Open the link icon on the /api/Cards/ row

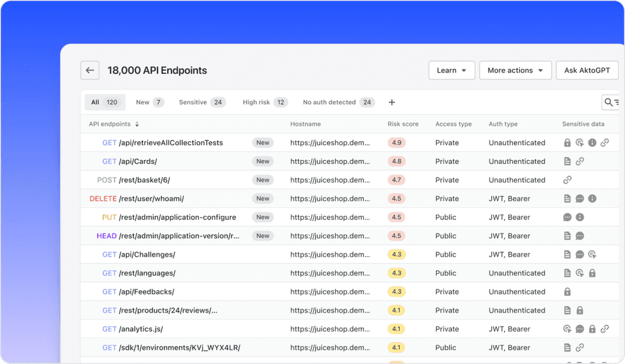[x=580, y=162]
